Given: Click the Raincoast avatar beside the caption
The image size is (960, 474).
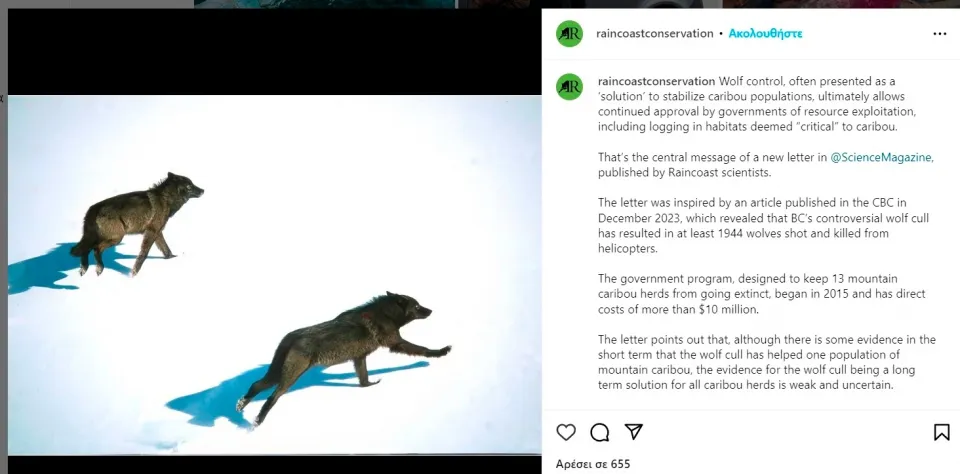Looking at the screenshot, I should pos(570,87).
